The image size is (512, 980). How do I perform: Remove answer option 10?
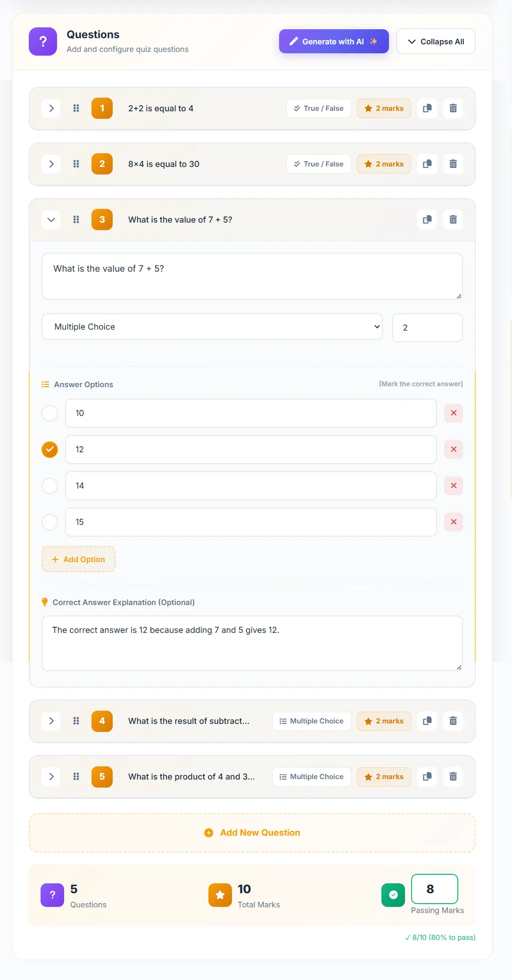point(453,413)
